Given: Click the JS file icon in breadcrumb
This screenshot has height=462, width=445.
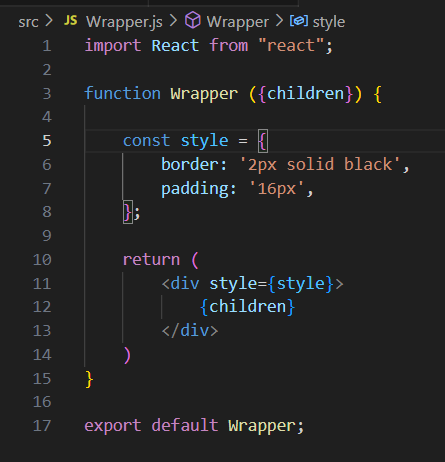Looking at the screenshot, I should [71, 21].
